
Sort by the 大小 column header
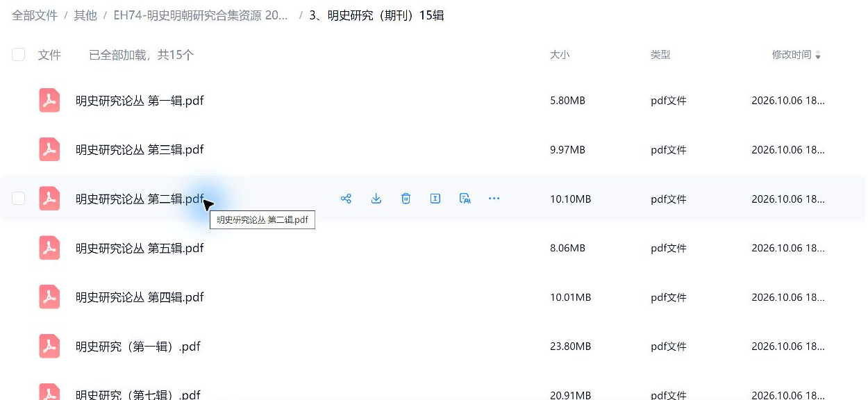pyautogui.click(x=560, y=55)
